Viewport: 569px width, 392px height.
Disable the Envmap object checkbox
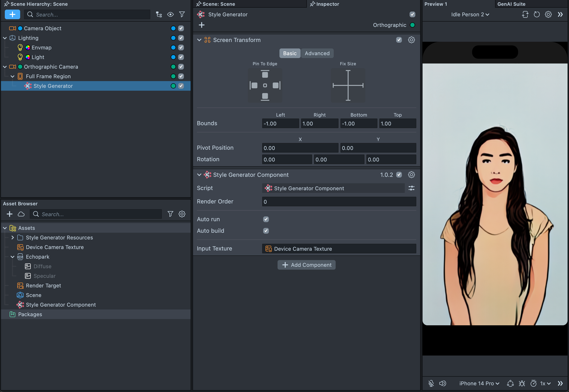(181, 48)
